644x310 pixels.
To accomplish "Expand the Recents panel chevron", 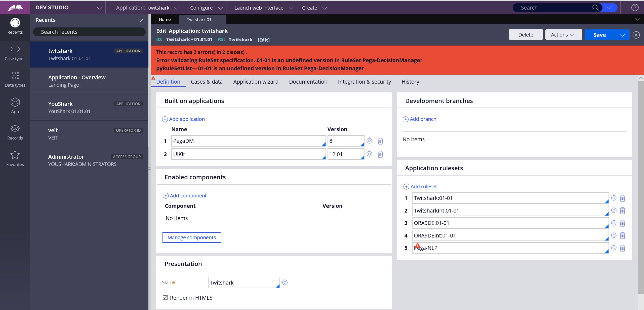I will tap(140, 20).
